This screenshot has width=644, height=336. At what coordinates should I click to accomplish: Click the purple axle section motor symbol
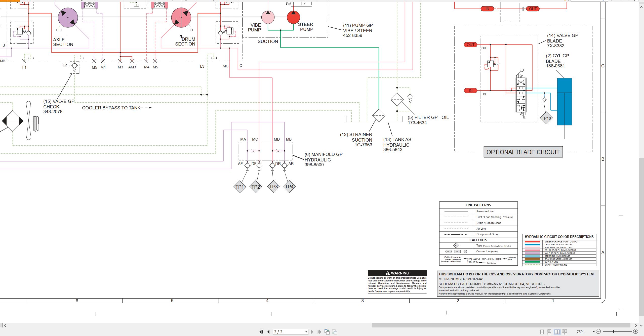[68, 18]
